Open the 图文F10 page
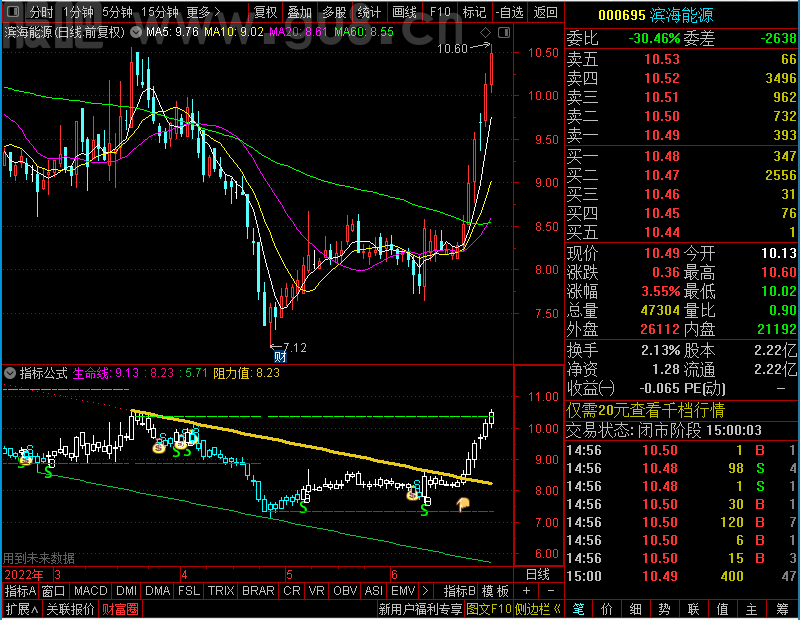800x620 pixels. [489, 609]
